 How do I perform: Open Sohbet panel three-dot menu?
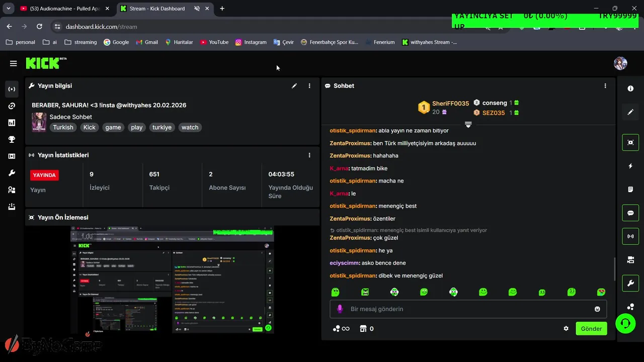tap(605, 86)
